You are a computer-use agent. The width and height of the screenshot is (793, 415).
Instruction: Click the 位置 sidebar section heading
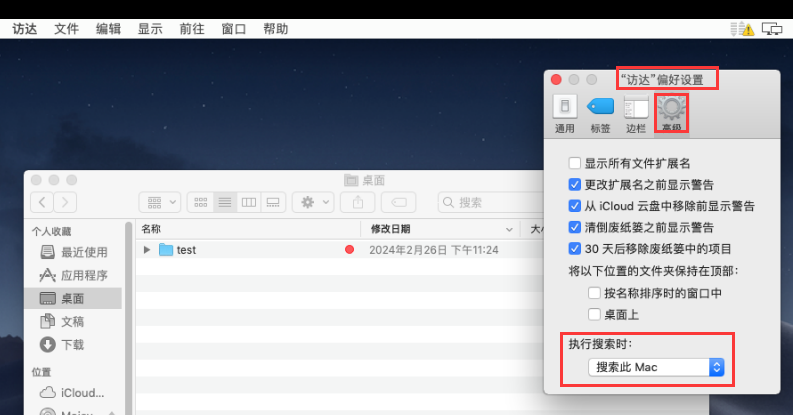click(41, 372)
